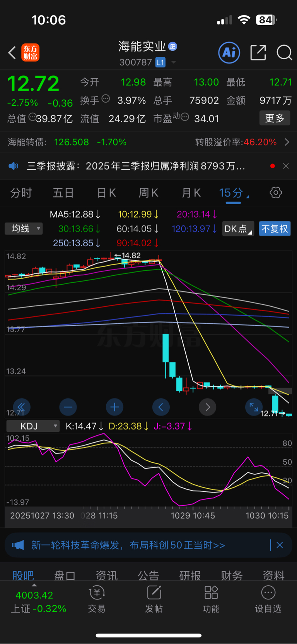
Task: Tap the 250:13.85 moving average value
Action: [x=77, y=243]
